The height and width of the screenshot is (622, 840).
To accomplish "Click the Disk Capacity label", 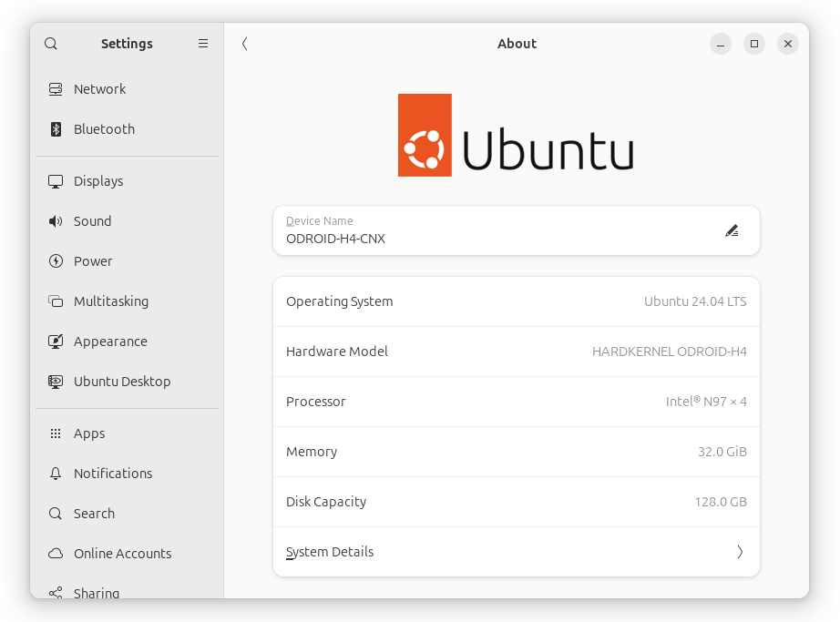I will click(x=326, y=502).
